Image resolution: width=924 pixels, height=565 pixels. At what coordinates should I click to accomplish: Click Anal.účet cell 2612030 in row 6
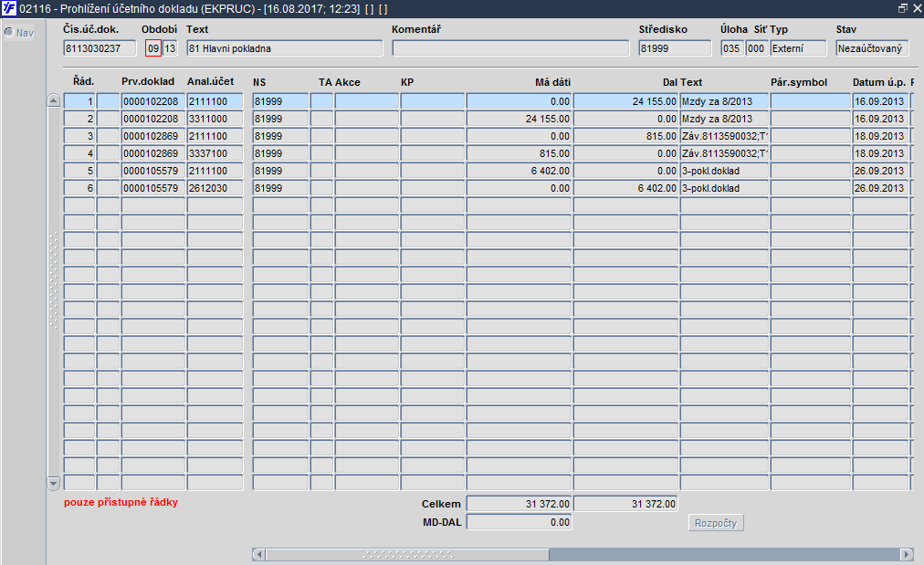pyautogui.click(x=215, y=188)
